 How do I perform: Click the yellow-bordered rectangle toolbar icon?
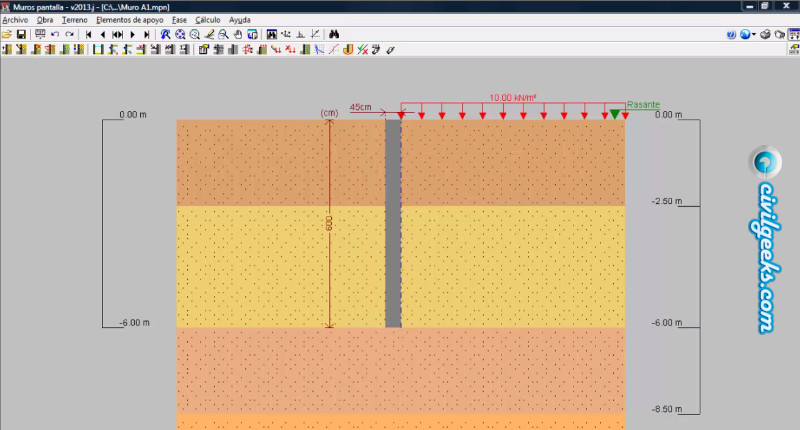pos(98,49)
